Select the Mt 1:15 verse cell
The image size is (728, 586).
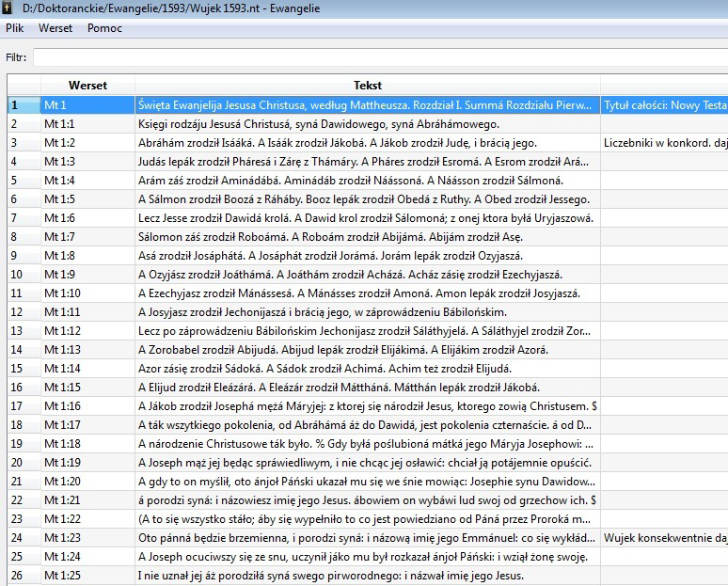point(87,388)
